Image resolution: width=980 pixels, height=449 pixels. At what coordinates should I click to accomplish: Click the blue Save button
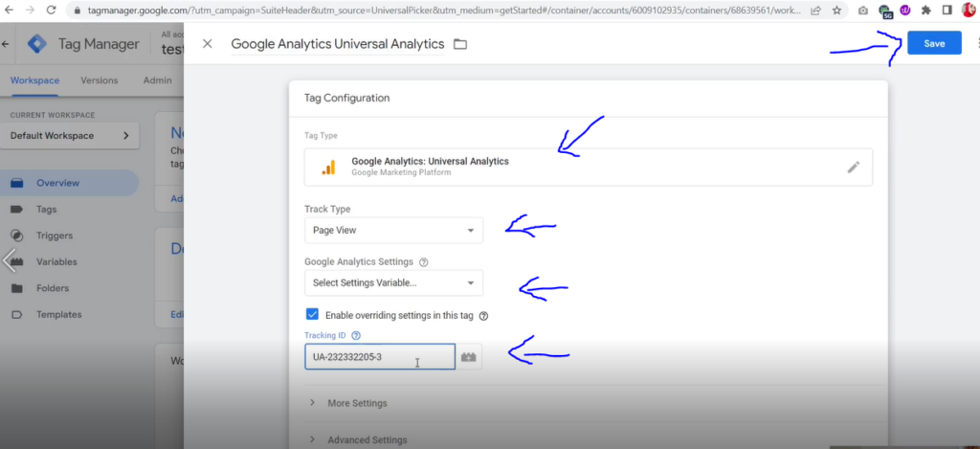coord(934,43)
